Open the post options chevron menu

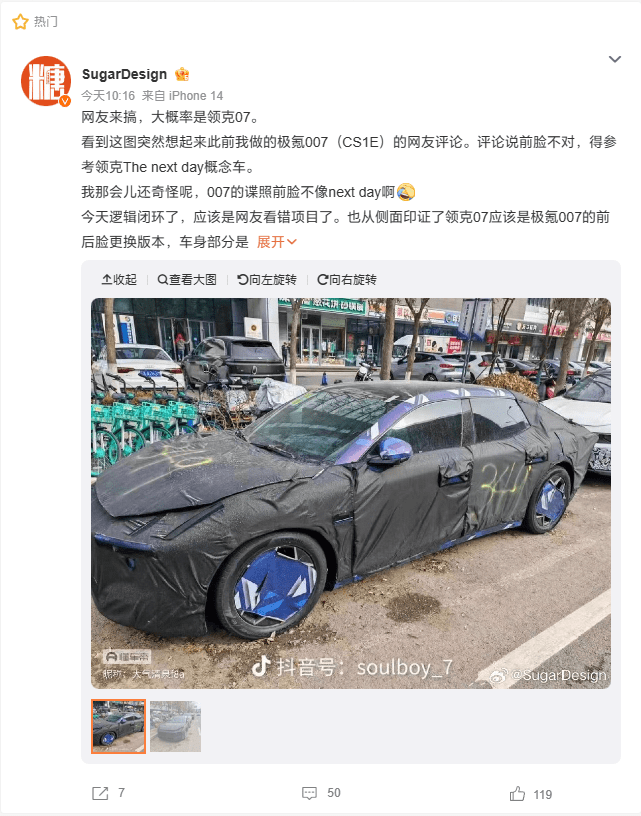615,59
